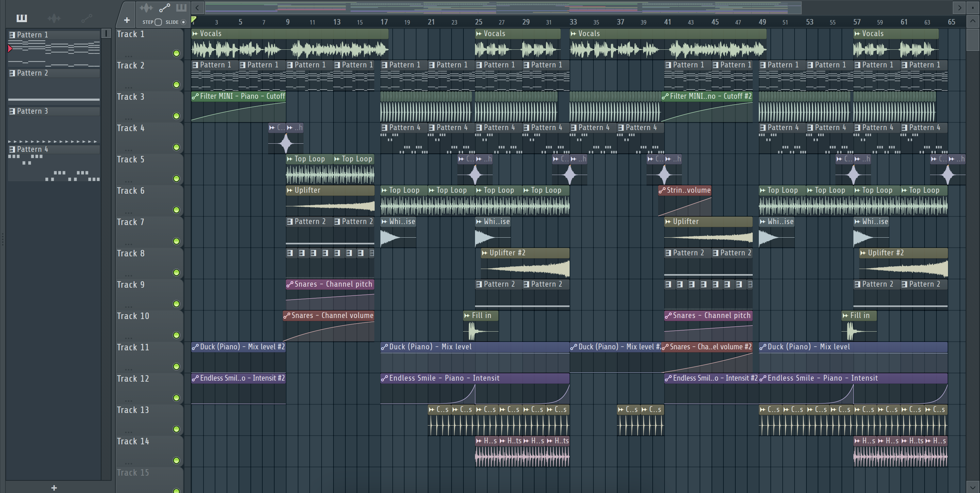The height and width of the screenshot is (493, 980).
Task: Click the Pattern 4 icon in the picker
Action: pos(12,149)
